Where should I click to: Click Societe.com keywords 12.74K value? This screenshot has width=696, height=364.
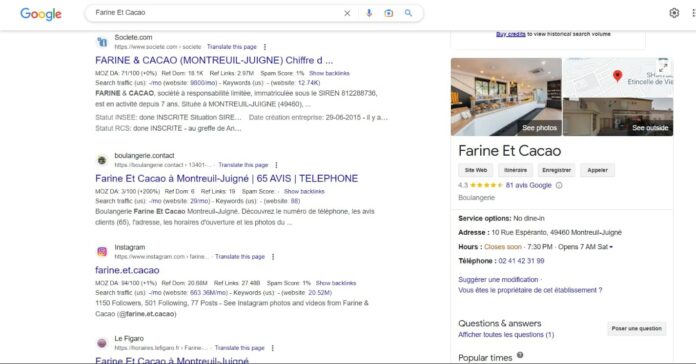click(308, 83)
